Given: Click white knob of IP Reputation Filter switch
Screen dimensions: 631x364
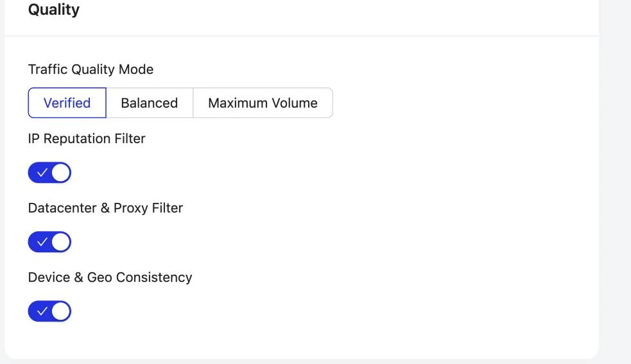Looking at the screenshot, I should [61, 173].
